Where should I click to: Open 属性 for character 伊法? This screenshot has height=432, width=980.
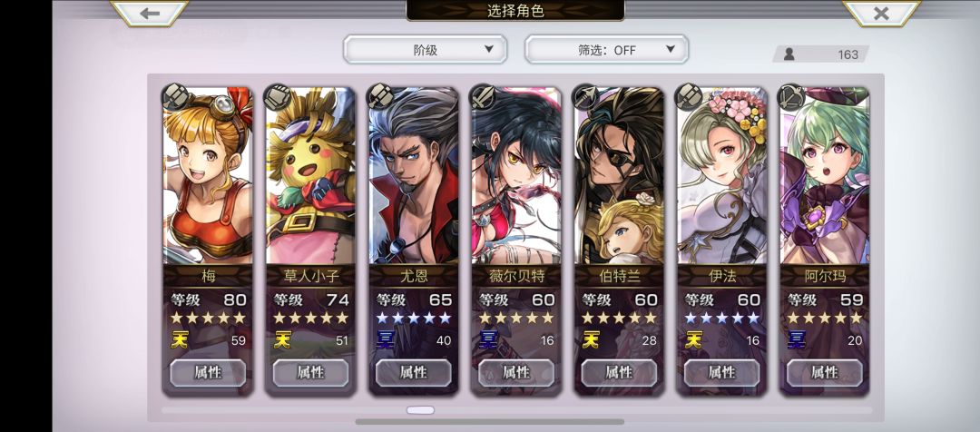[x=721, y=373]
